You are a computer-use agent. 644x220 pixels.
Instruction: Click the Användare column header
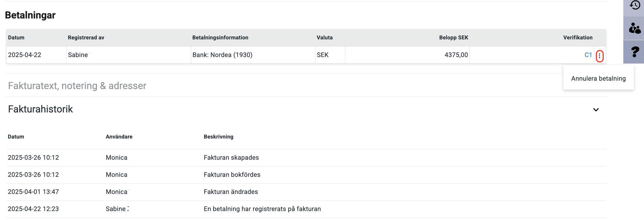119,137
